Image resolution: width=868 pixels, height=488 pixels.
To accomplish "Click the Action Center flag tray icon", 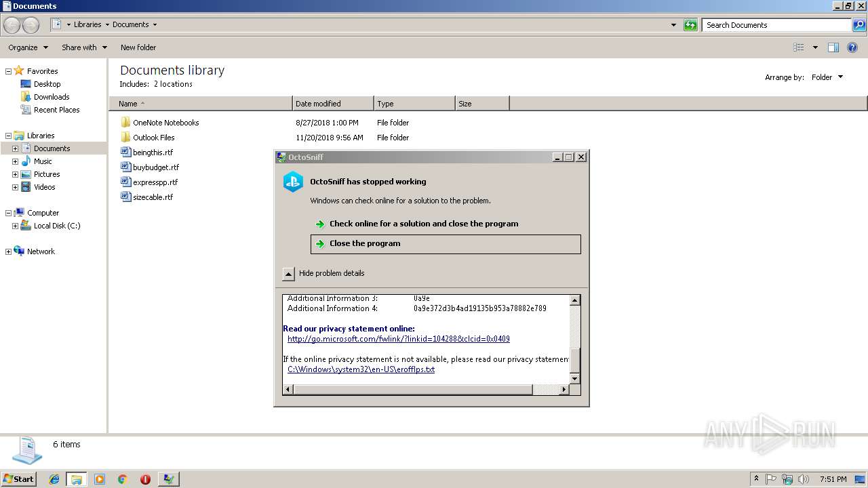I will click(x=772, y=479).
